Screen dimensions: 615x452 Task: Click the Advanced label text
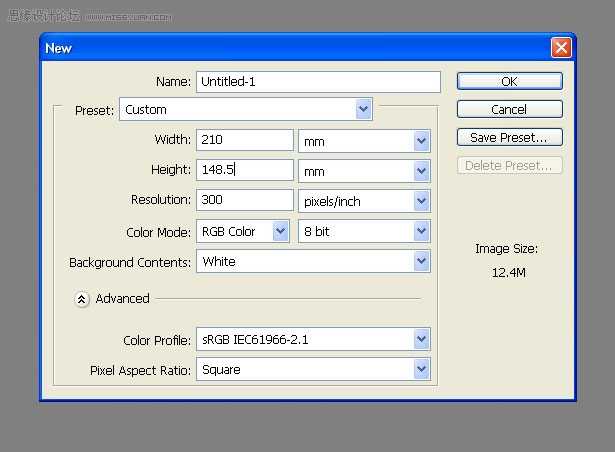coord(122,299)
